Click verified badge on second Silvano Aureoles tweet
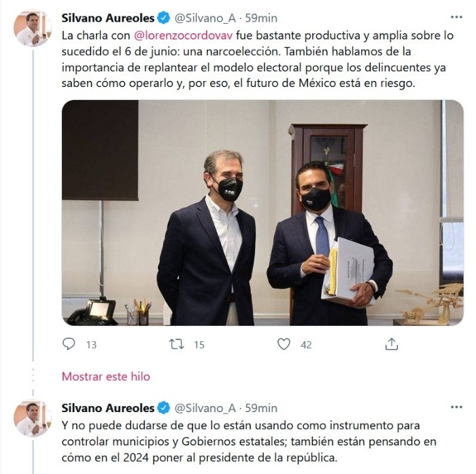 point(164,408)
